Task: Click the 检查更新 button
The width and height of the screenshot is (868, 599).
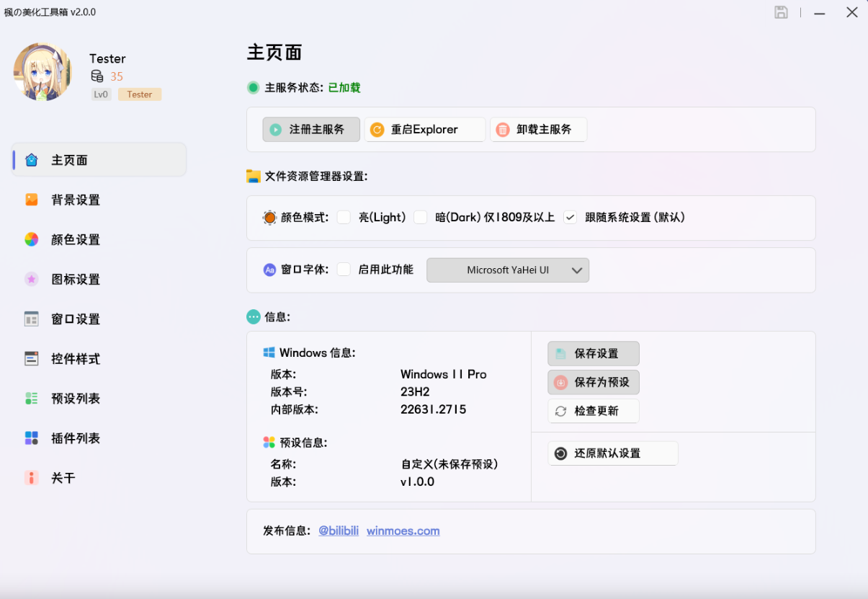Action: tap(594, 411)
